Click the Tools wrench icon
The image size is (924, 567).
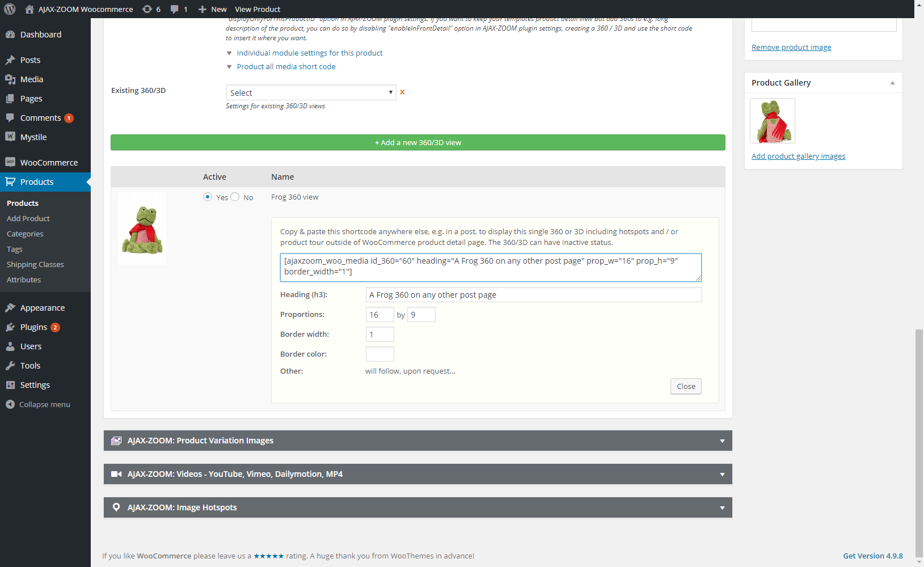10,366
